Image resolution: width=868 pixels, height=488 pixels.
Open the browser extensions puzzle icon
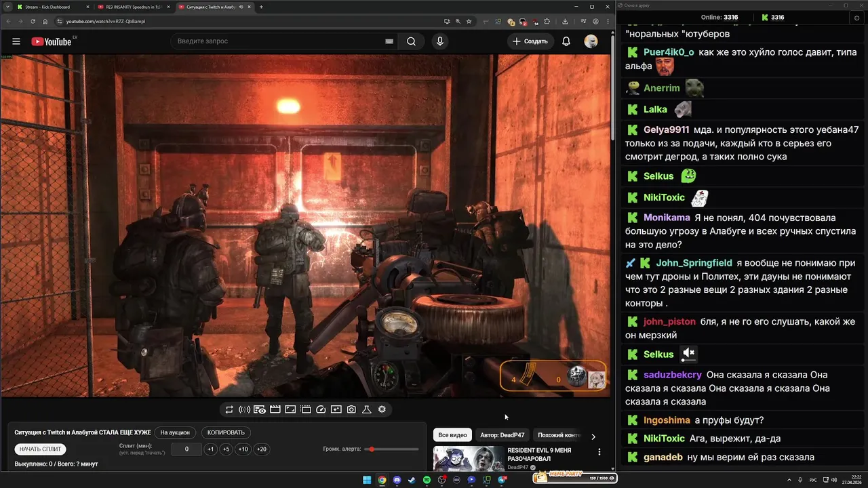[x=547, y=21]
